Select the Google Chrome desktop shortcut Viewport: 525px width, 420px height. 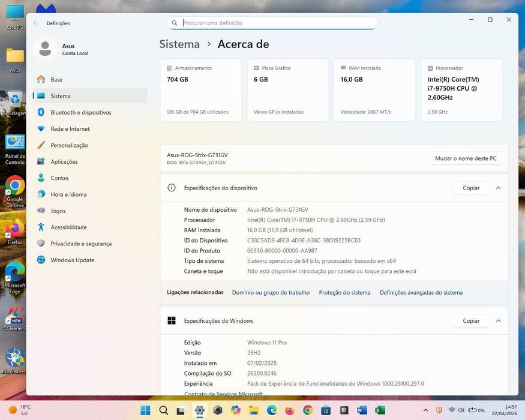coord(15,192)
